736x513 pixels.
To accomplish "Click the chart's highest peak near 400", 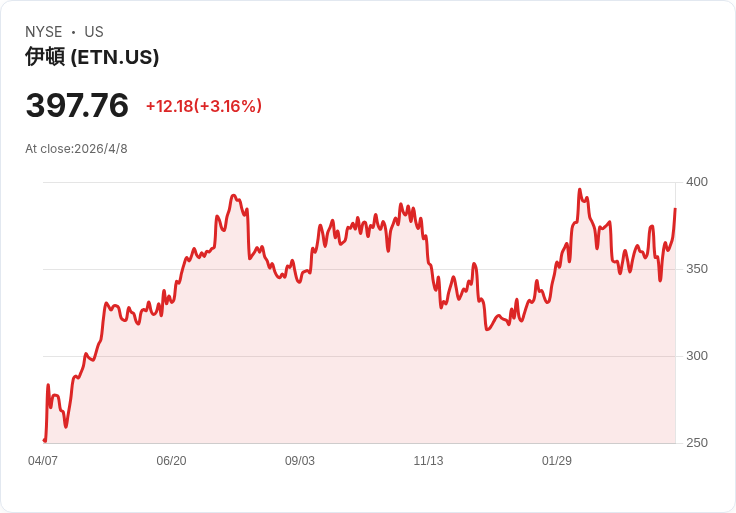I will pos(580,190).
